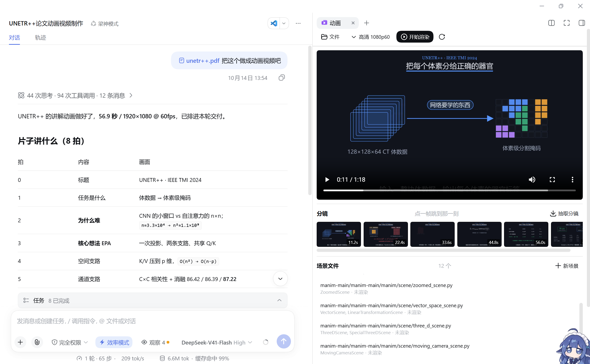Add a new tab with the plus icon

367,23
